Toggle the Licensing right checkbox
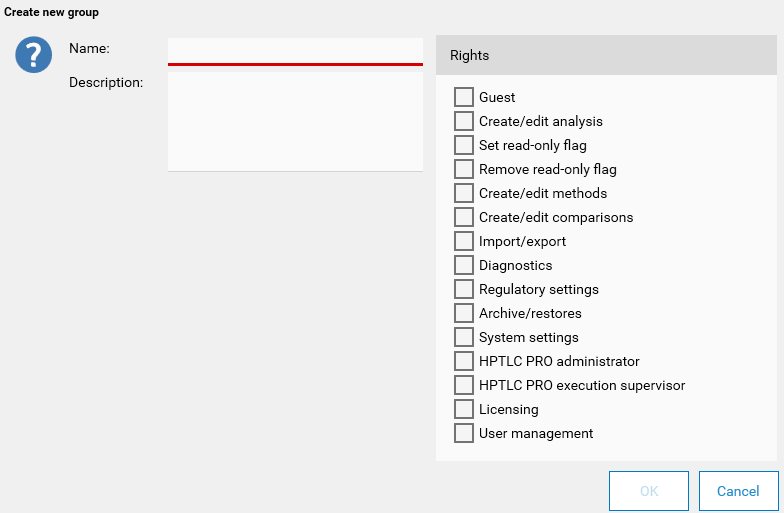The image size is (784, 513). pos(464,409)
